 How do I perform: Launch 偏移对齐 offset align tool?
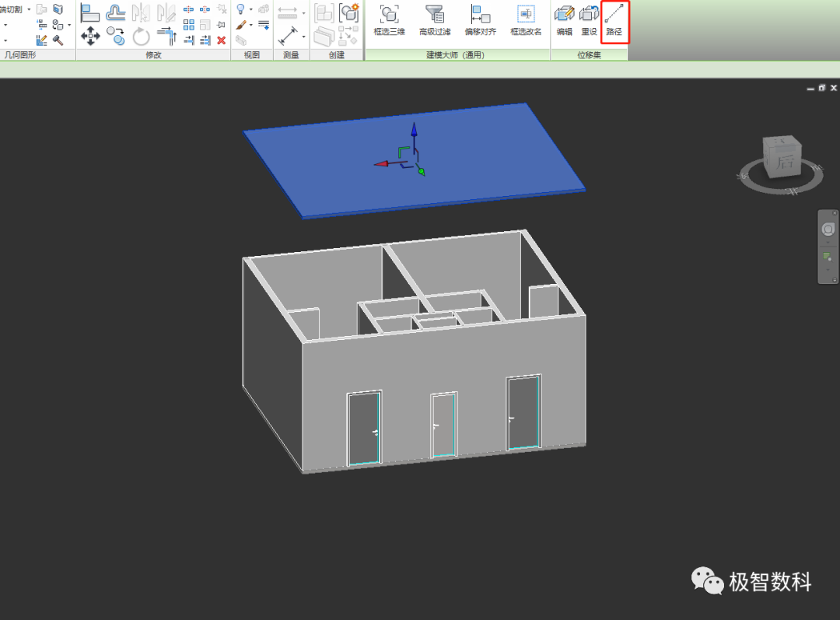[x=481, y=20]
